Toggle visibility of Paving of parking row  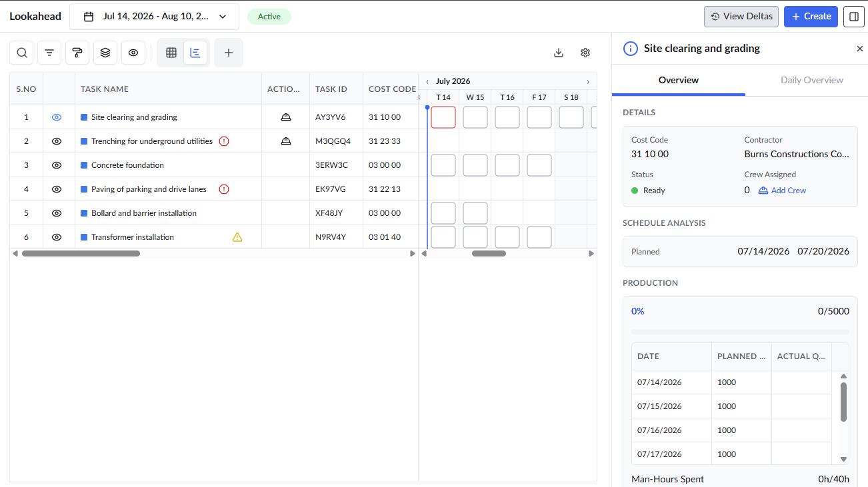point(57,189)
